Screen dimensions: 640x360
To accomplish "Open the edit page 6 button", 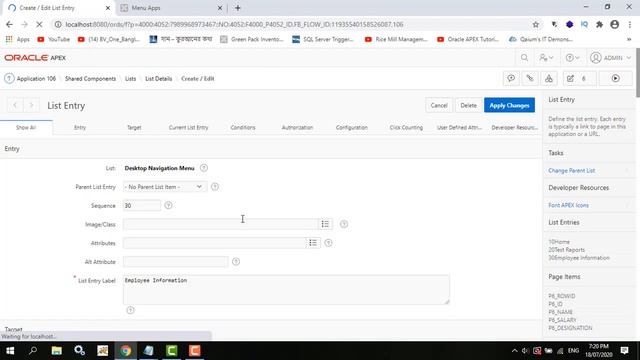I will [x=579, y=78].
